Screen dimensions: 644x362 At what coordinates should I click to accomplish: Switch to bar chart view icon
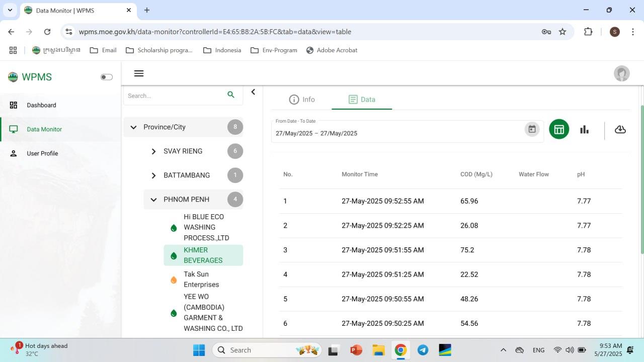click(584, 129)
